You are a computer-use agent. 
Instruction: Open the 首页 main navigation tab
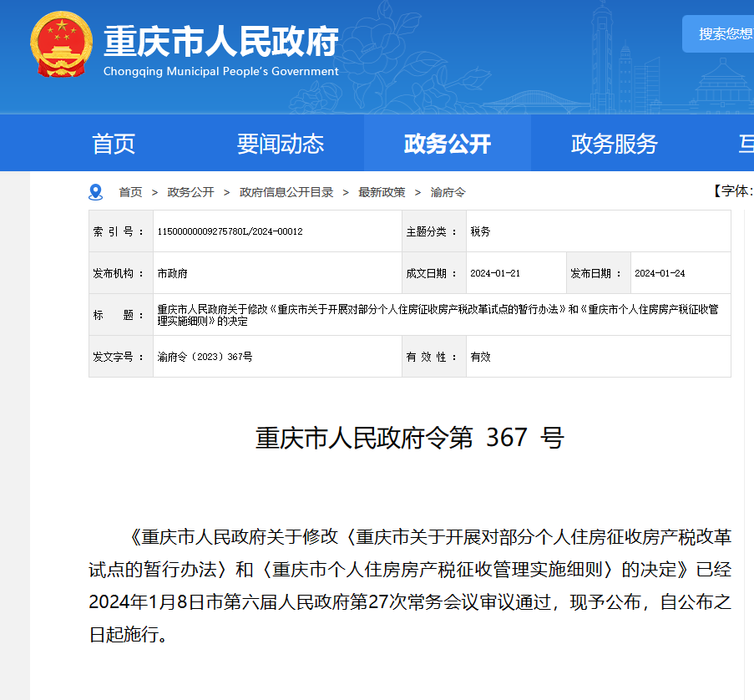pos(114,144)
